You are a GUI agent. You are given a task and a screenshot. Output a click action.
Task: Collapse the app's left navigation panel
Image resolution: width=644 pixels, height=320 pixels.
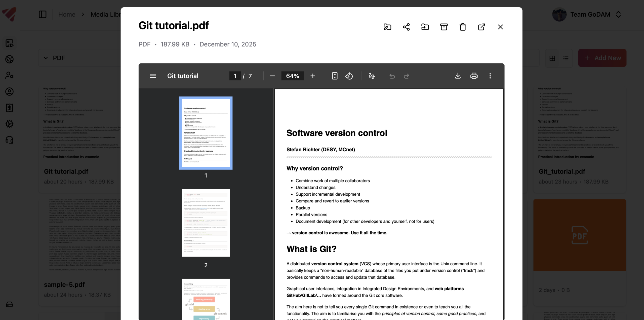tap(42, 14)
